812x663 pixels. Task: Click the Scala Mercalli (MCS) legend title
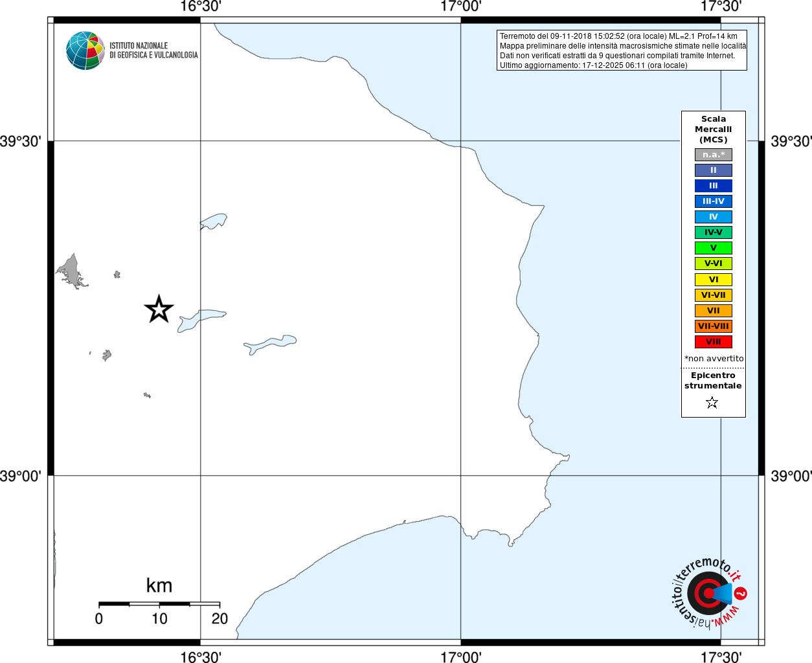714,129
